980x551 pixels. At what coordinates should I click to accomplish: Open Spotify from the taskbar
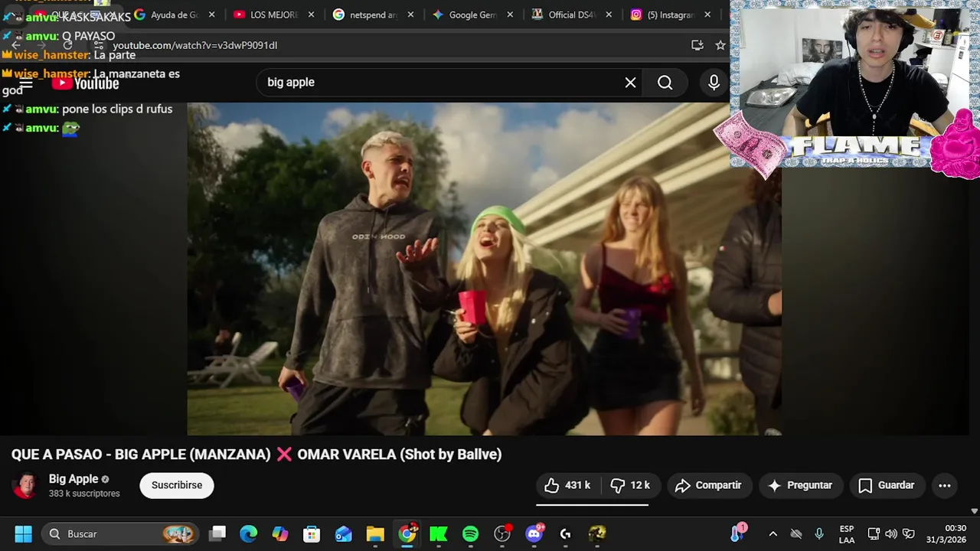[470, 534]
